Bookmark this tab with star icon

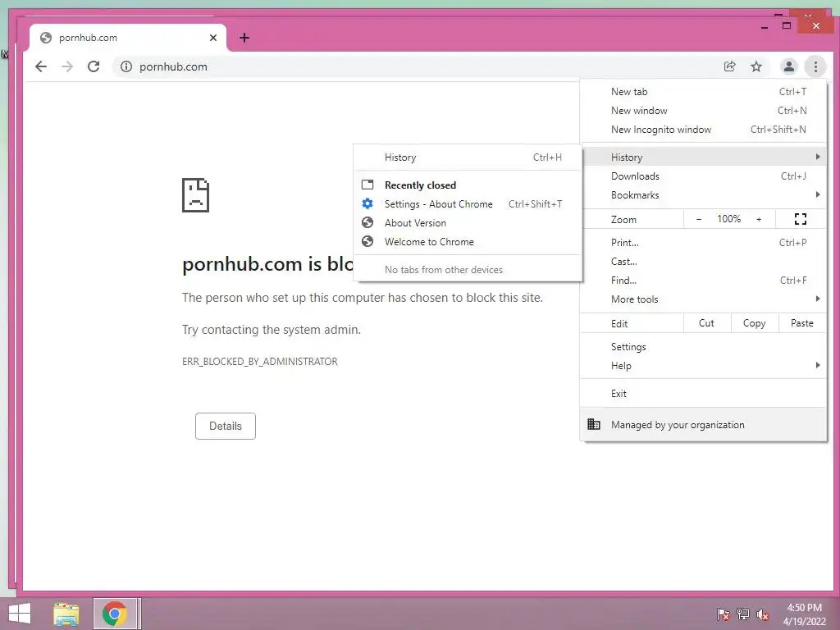pyautogui.click(x=756, y=66)
